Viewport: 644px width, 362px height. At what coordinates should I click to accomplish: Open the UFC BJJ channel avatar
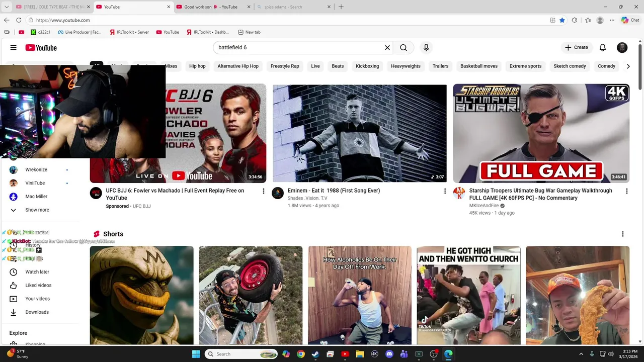[x=96, y=193]
